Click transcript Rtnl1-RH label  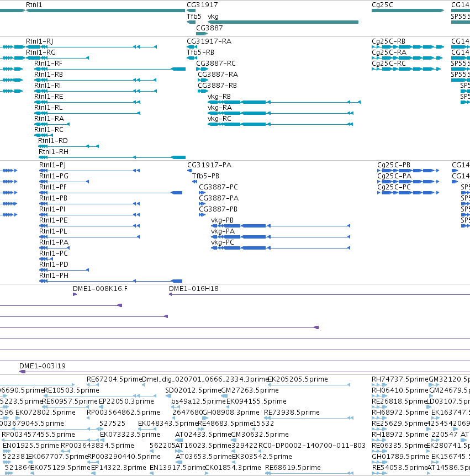point(54,151)
